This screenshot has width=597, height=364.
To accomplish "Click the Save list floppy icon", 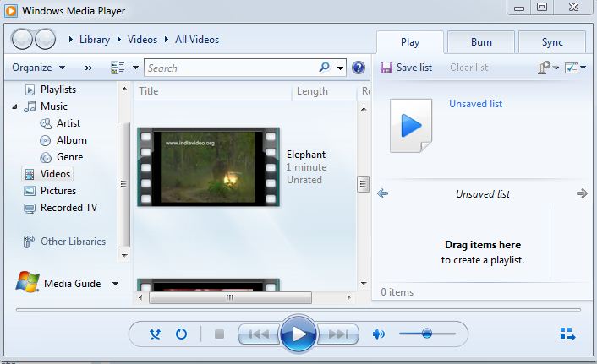I will pyautogui.click(x=386, y=68).
